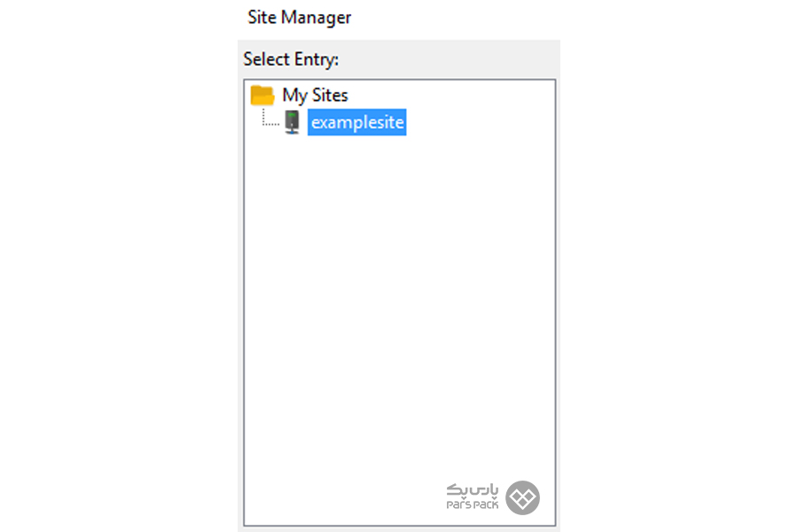The image size is (798, 532).
Task: Select the highlighted examplesite entry
Action: [356, 122]
